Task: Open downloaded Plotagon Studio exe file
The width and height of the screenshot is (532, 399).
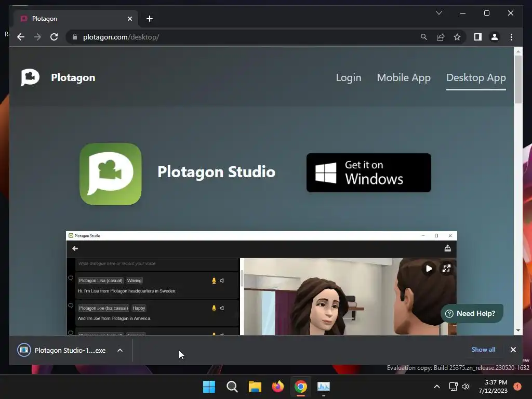Action: pyautogui.click(x=62, y=350)
